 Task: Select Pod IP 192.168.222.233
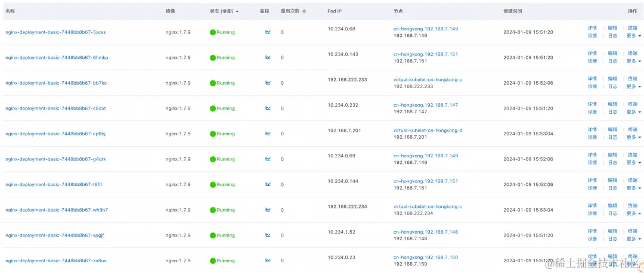coord(347,80)
